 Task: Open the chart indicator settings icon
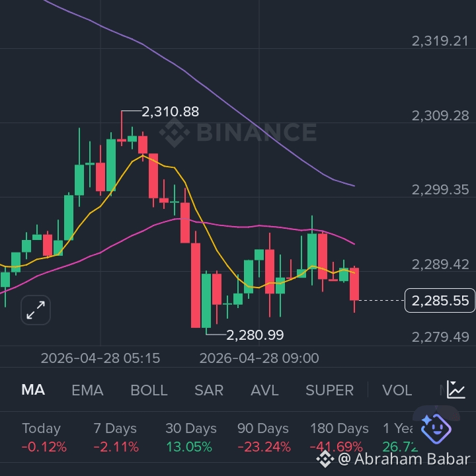pos(456,389)
